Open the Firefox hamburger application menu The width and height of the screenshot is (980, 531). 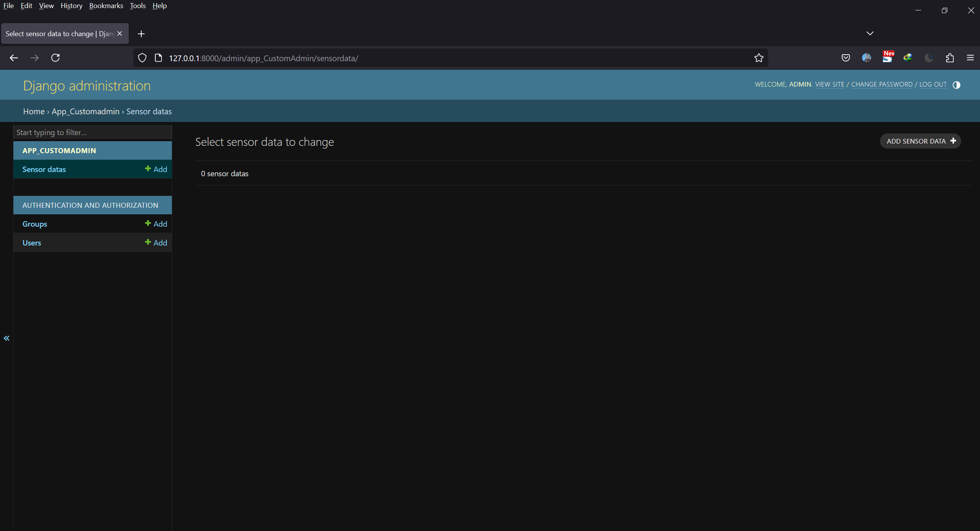coord(970,58)
